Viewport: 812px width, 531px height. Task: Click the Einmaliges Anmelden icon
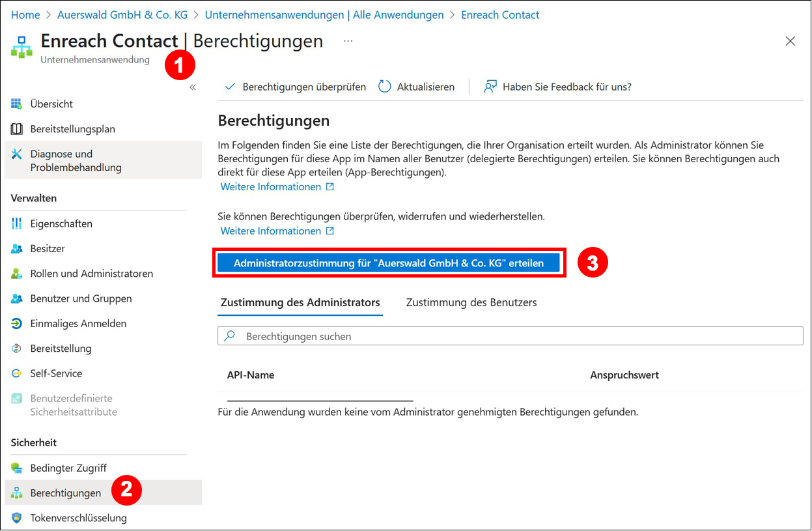coord(17,324)
